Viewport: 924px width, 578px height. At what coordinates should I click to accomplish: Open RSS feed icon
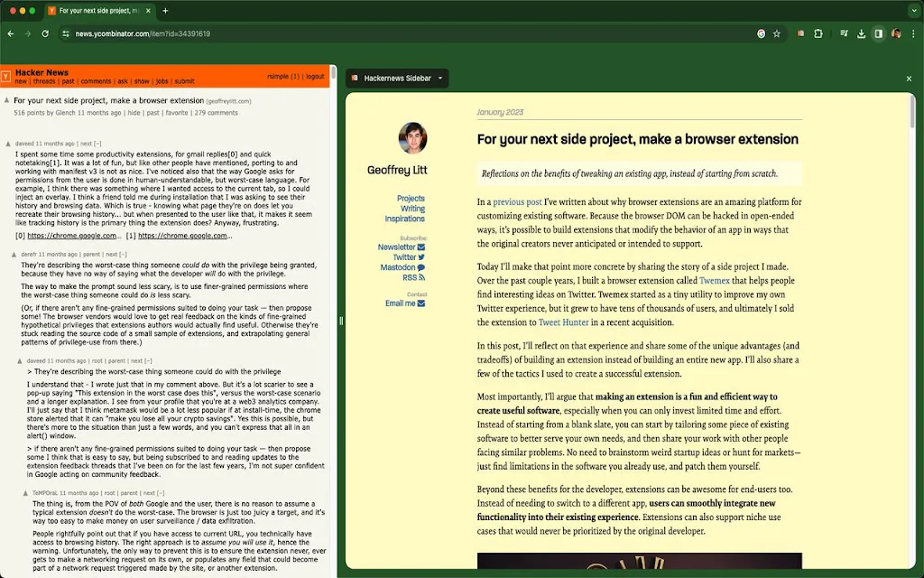(x=421, y=277)
